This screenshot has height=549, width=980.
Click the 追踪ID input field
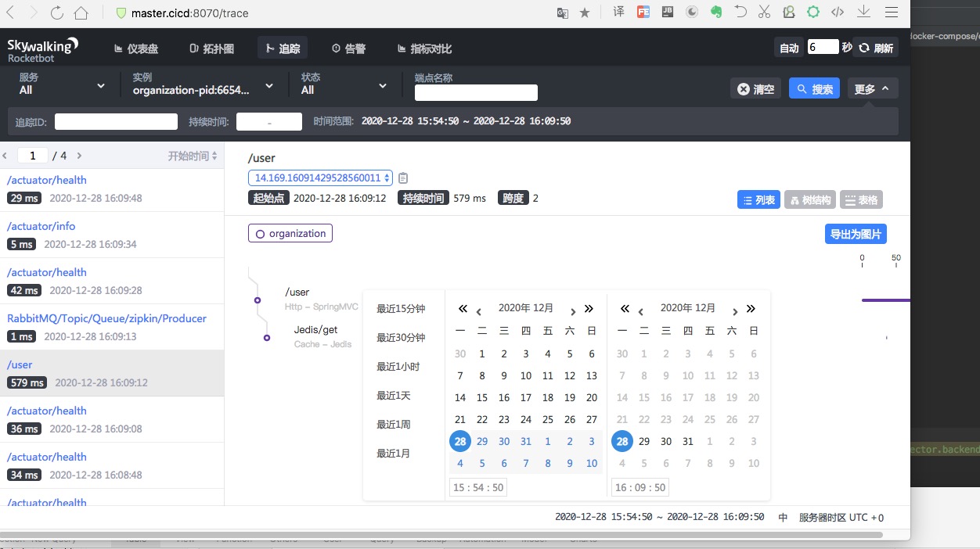click(x=116, y=121)
